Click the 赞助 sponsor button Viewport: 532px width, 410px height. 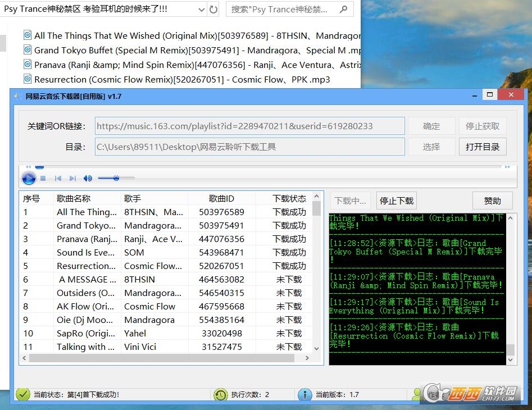(492, 201)
